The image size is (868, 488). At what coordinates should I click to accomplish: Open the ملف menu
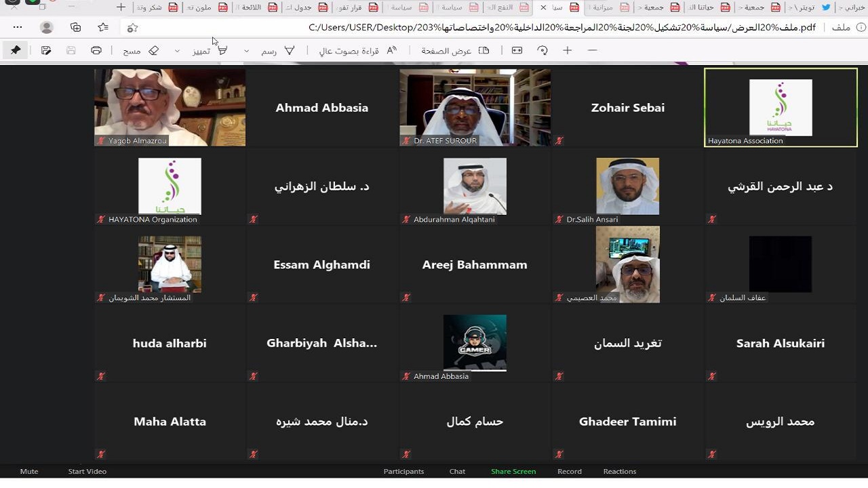tap(841, 27)
